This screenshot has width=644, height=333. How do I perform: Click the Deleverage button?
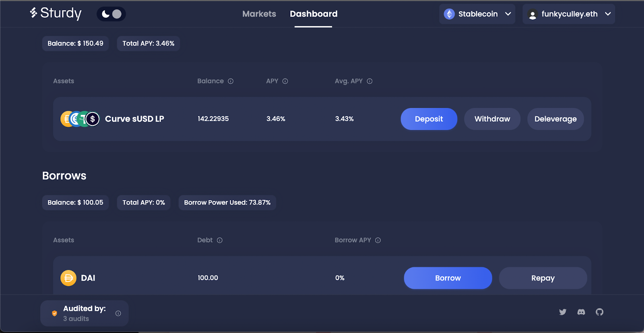pyautogui.click(x=555, y=119)
